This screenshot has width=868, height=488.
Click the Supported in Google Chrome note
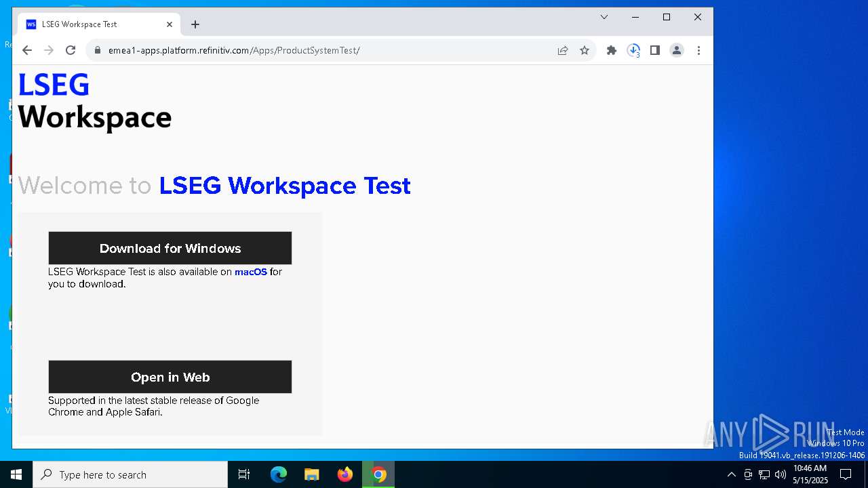(153, 406)
